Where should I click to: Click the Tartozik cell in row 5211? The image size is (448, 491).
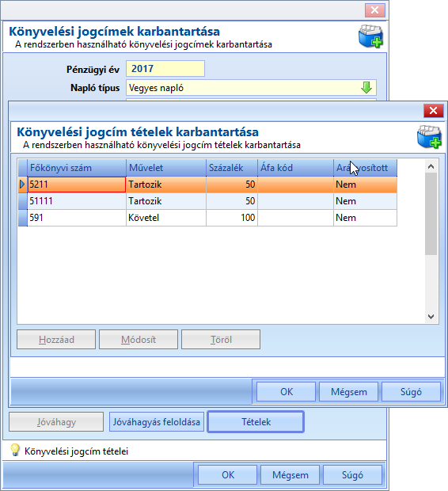166,185
